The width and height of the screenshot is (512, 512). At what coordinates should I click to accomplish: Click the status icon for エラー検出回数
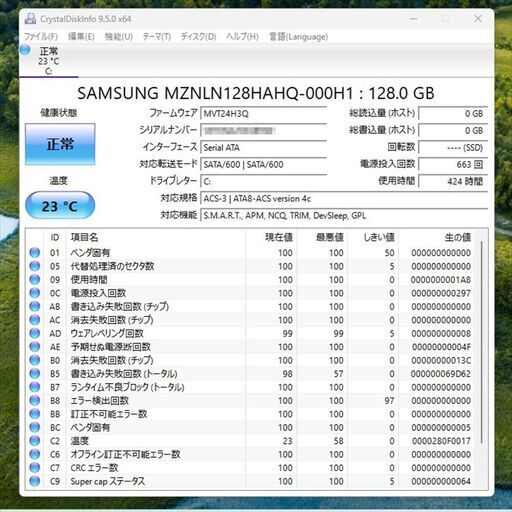coord(35,401)
